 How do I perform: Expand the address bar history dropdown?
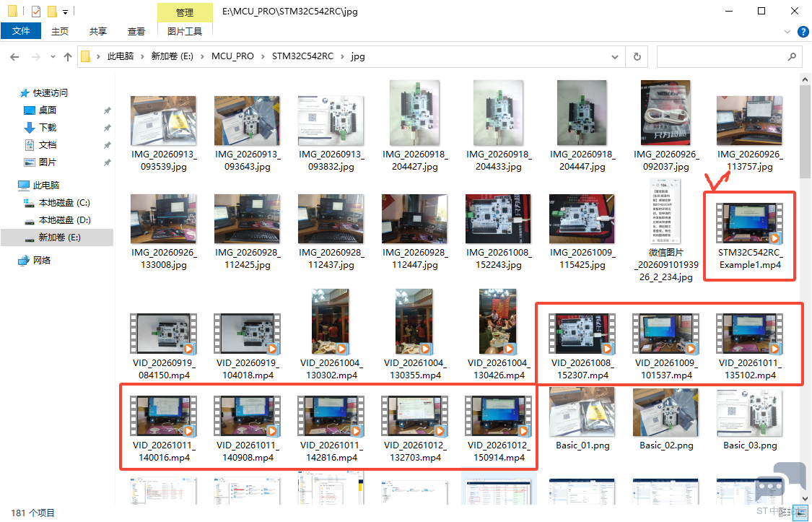[615, 57]
